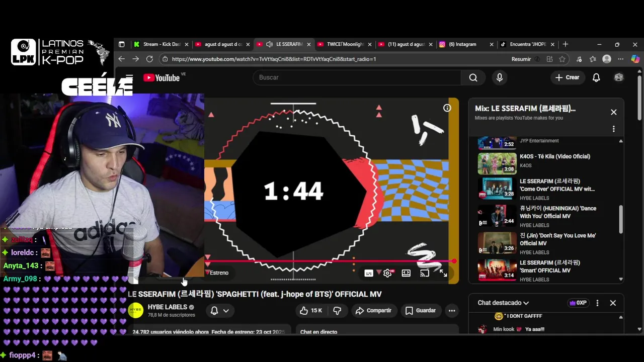
Task: Switch to the Encuentra JHOPE TikTok tab
Action: coord(527,44)
